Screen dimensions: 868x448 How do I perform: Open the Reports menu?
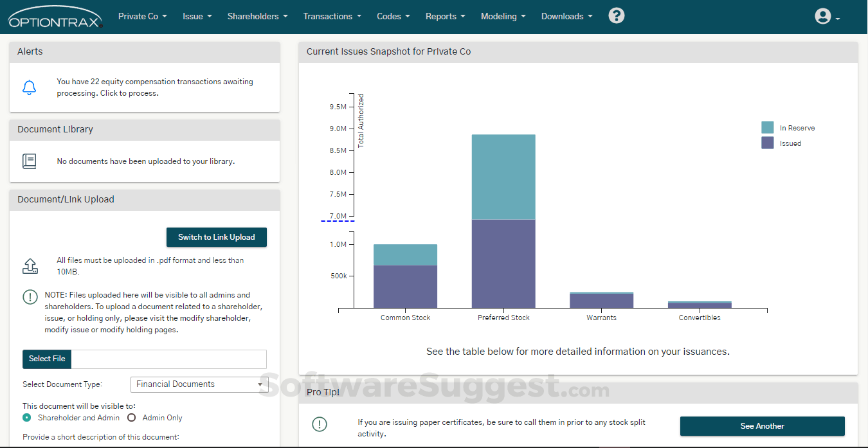click(445, 17)
